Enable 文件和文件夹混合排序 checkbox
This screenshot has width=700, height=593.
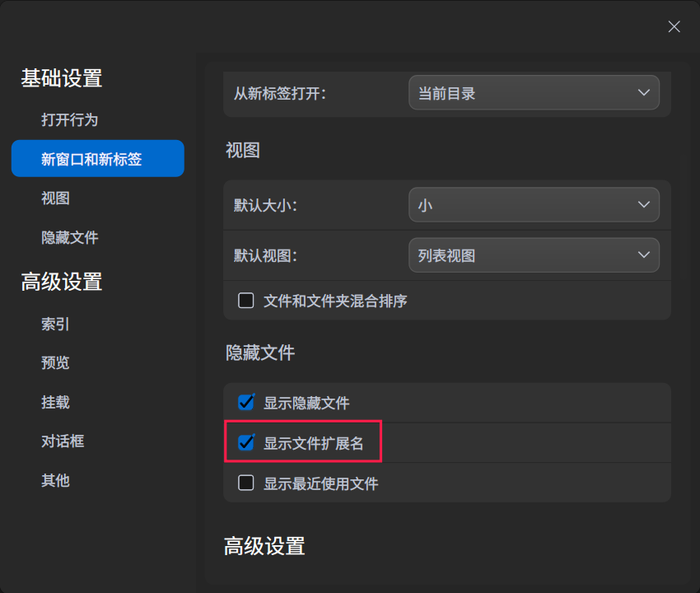[x=246, y=301]
